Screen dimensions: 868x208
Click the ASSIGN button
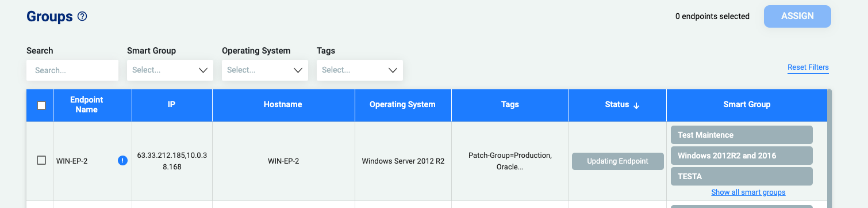click(797, 16)
